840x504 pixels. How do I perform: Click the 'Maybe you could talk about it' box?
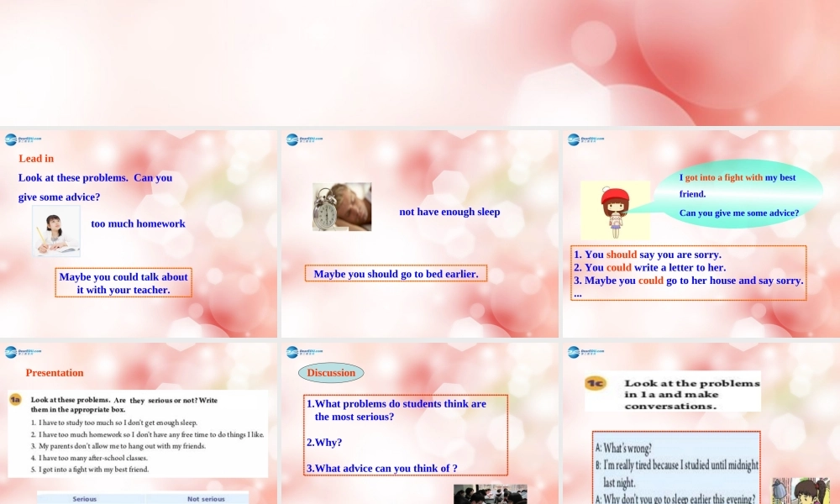click(x=123, y=282)
